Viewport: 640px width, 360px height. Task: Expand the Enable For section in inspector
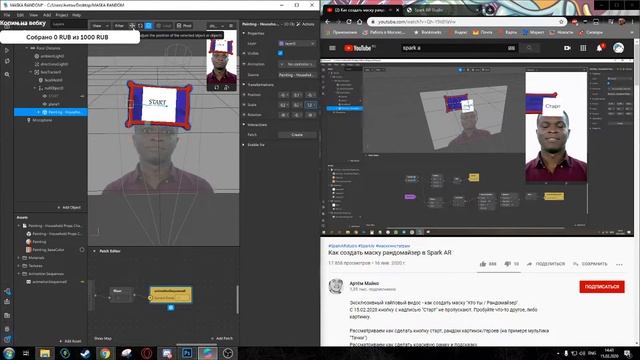tap(244, 145)
